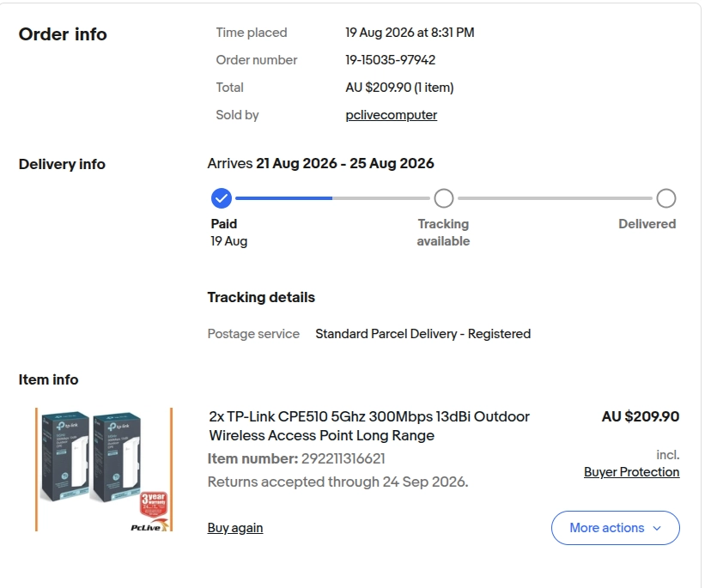Open the 2x TP-Link CPE510 item title

[x=369, y=426]
